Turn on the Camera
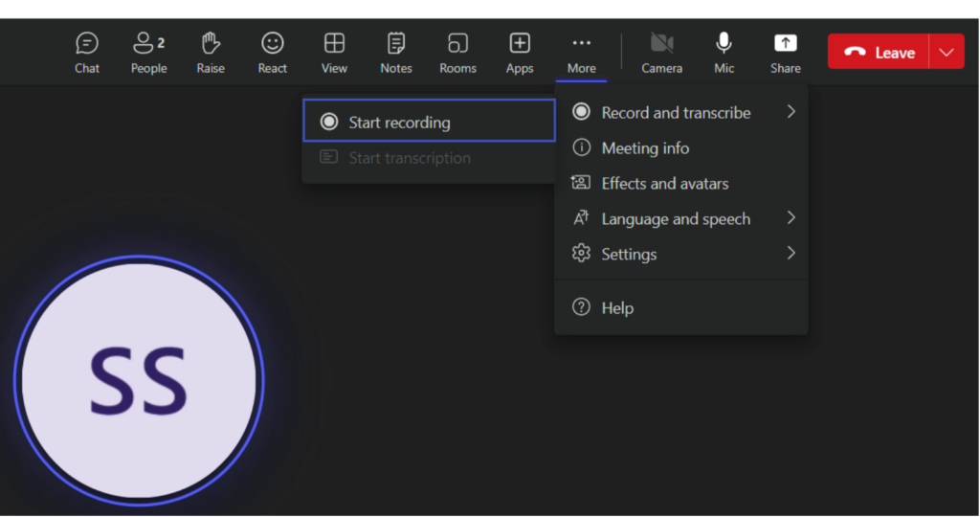The width and height of the screenshot is (980, 517). click(662, 53)
